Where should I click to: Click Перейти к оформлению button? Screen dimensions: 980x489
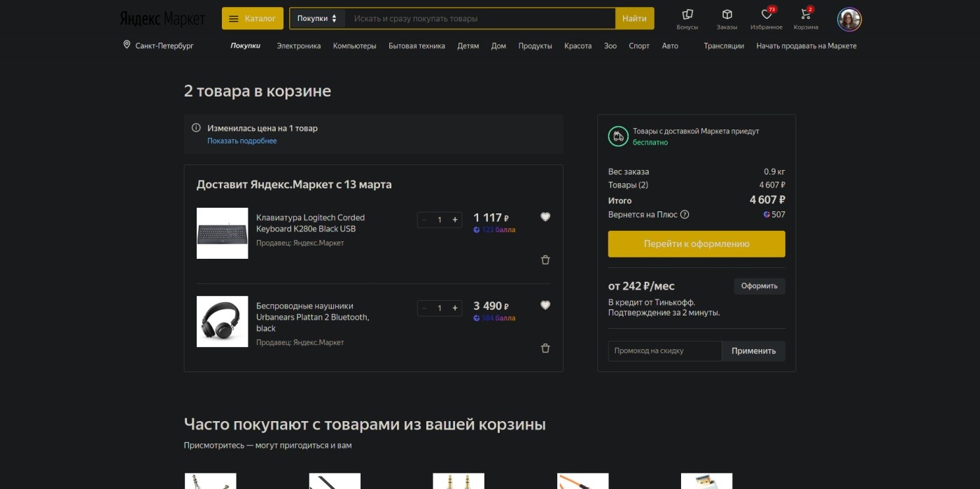point(696,244)
